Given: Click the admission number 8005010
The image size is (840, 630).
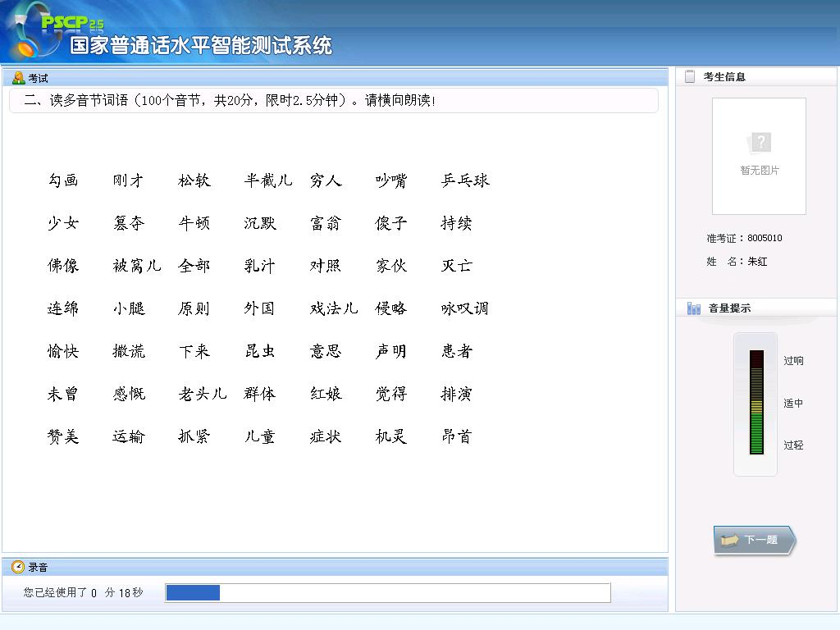Looking at the screenshot, I should pyautogui.click(x=765, y=239).
